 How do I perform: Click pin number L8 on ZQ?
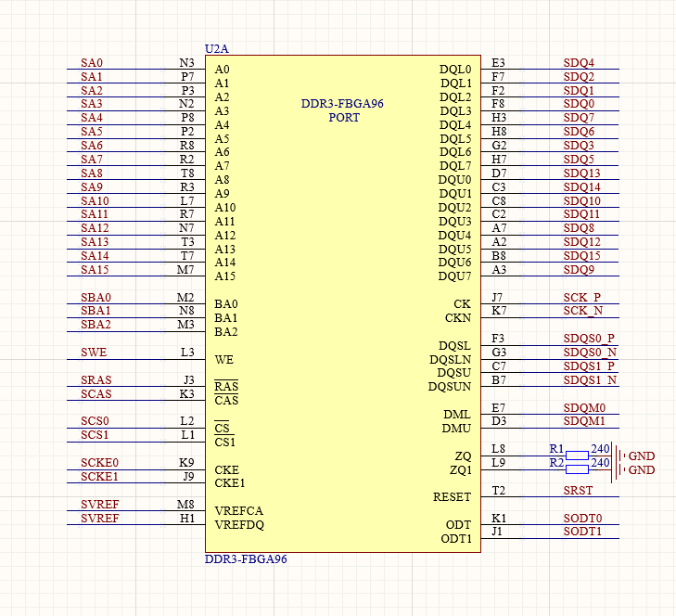pyautogui.click(x=498, y=450)
